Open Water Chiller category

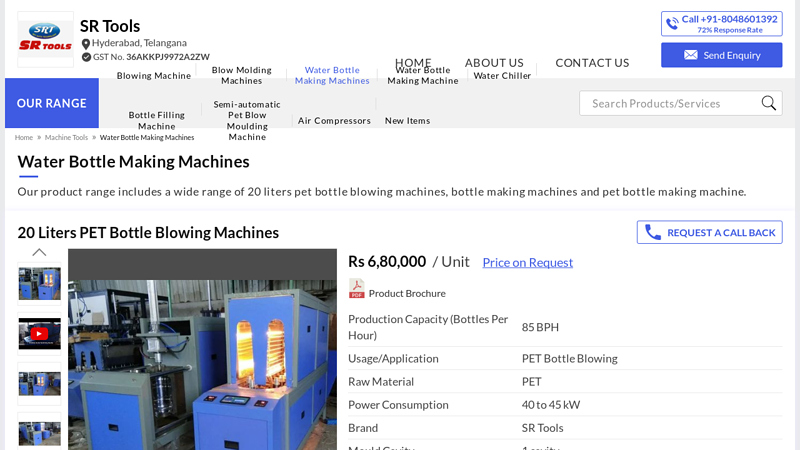coord(502,76)
